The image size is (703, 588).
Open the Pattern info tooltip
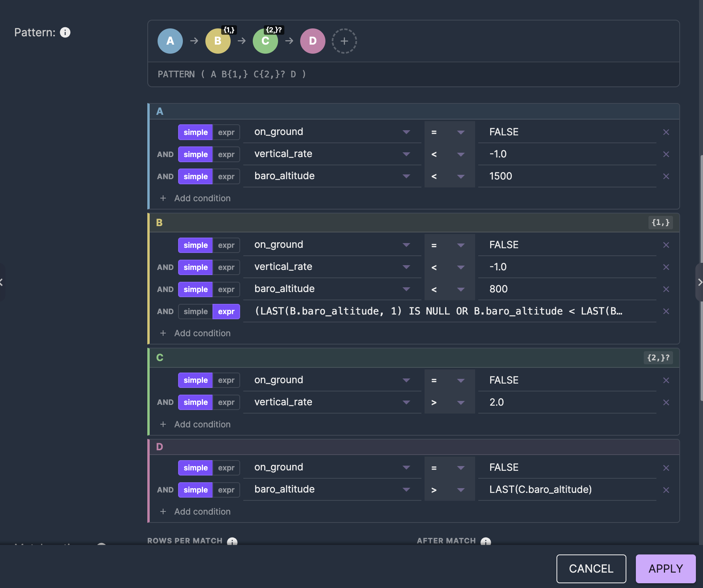(65, 32)
